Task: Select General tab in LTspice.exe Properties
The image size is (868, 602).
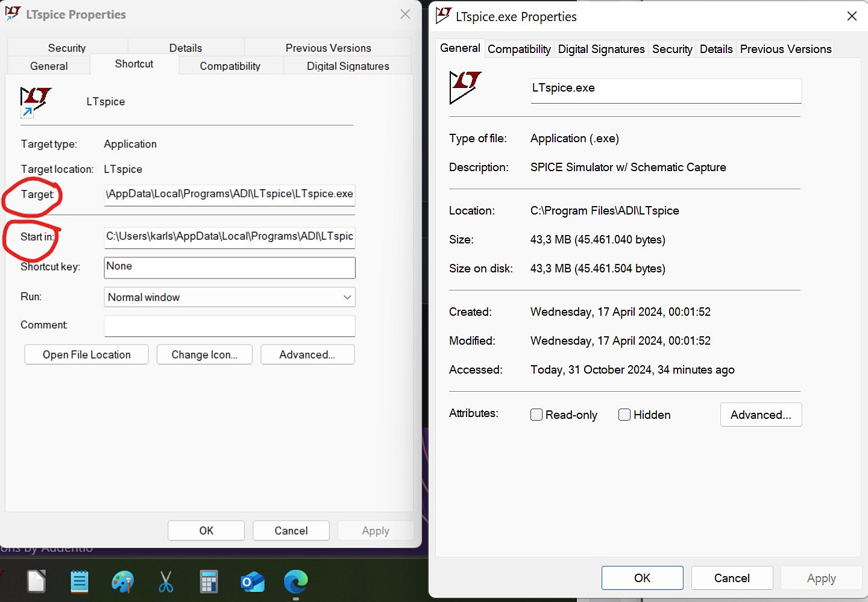Action: pos(460,48)
